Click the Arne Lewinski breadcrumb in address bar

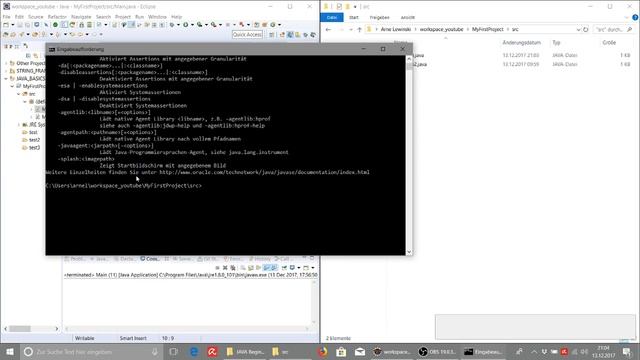coord(396,29)
